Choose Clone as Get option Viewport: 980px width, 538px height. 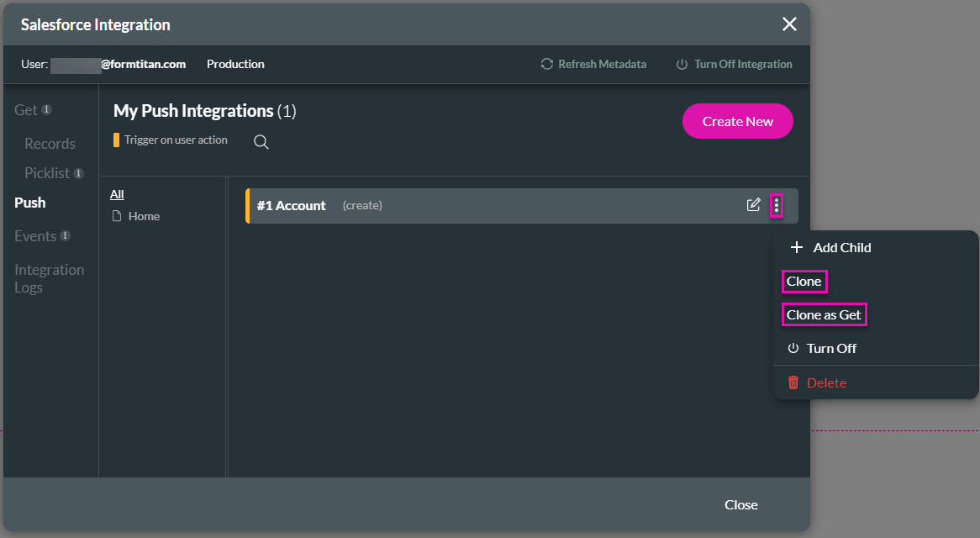(824, 314)
